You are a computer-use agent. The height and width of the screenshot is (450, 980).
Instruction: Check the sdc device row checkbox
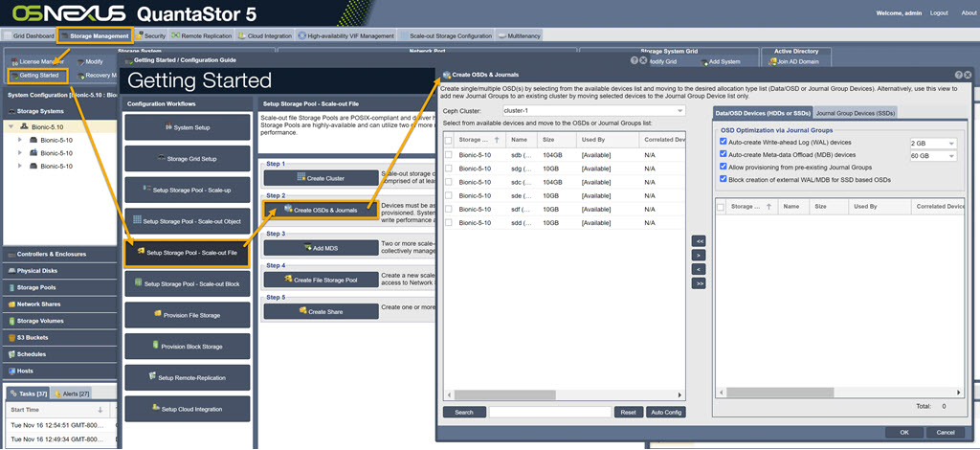coord(449,182)
